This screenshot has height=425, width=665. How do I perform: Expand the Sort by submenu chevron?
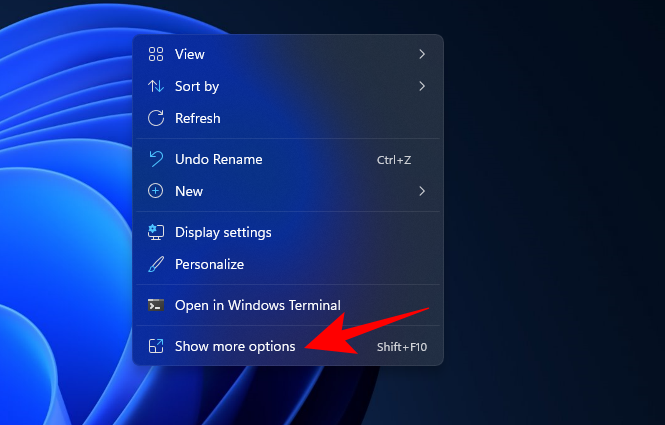click(422, 86)
